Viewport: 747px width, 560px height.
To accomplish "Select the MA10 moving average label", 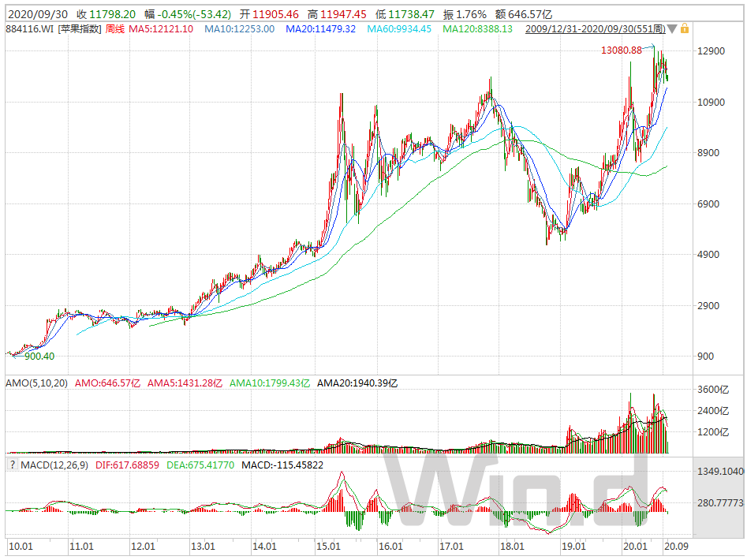I will (239, 28).
